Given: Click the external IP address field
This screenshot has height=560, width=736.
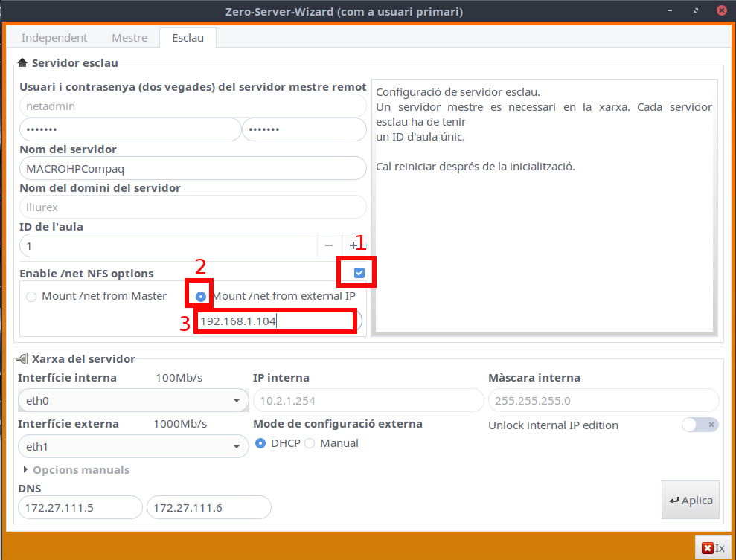Looking at the screenshot, I should click(x=273, y=321).
